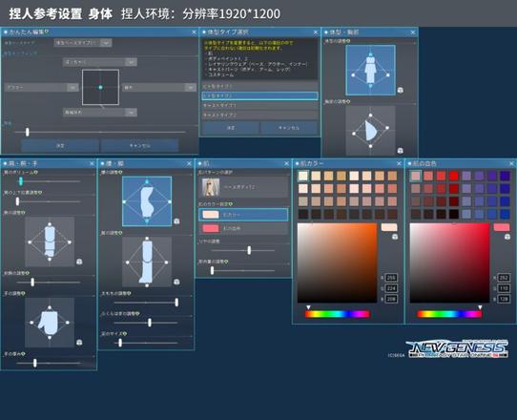Open the 体型ベースタイプ dropdown in かんたん編集
This screenshot has width=517, height=420.
point(83,43)
